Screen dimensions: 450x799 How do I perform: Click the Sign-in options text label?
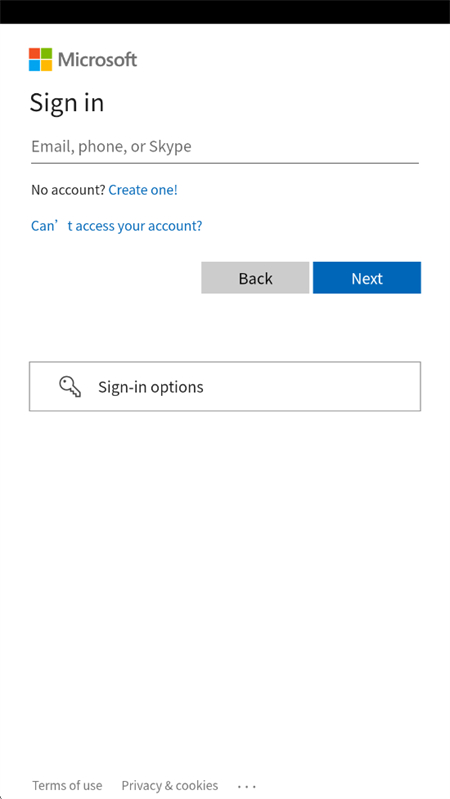(x=151, y=387)
